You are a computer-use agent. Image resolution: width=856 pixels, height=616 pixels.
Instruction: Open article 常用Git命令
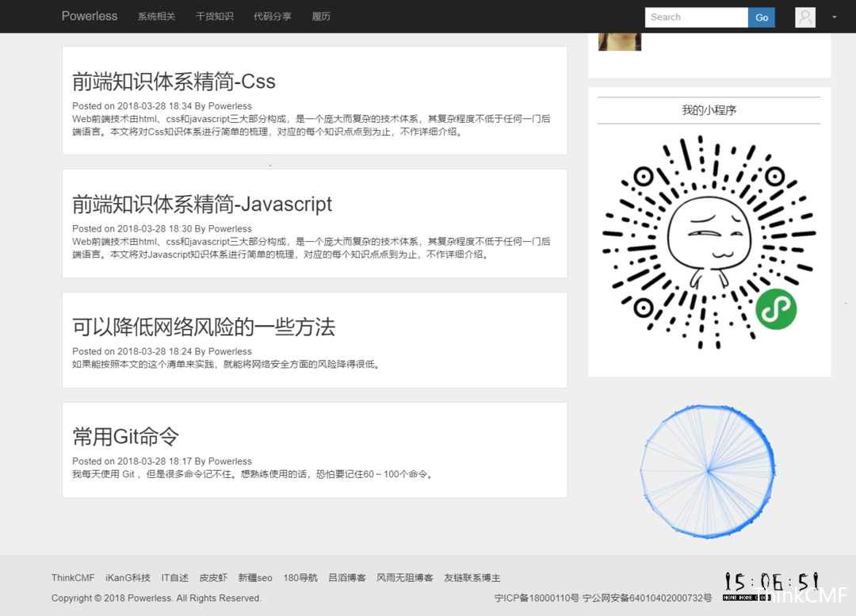[125, 436]
